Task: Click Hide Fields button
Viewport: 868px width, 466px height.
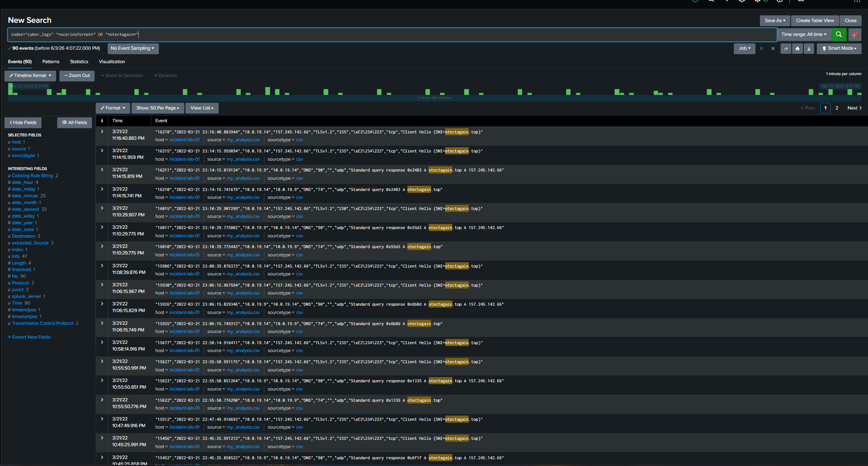Action: [23, 123]
